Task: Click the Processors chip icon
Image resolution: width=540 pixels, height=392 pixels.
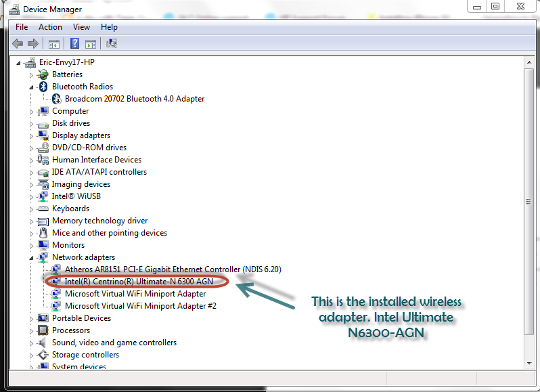Action: [43, 330]
